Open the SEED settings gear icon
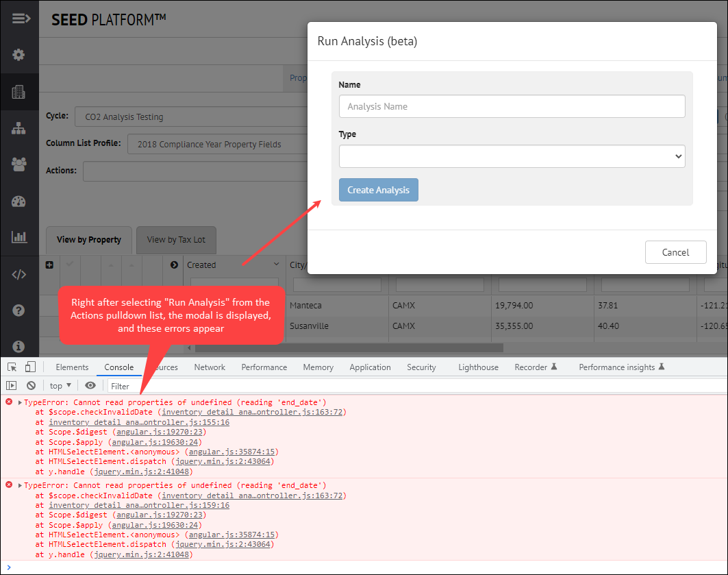728x575 pixels. point(19,54)
